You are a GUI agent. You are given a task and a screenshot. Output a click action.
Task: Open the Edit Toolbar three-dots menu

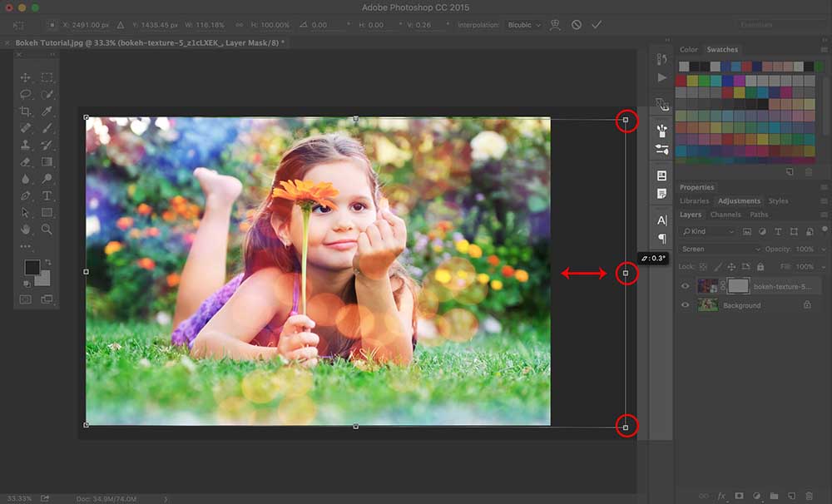25,246
